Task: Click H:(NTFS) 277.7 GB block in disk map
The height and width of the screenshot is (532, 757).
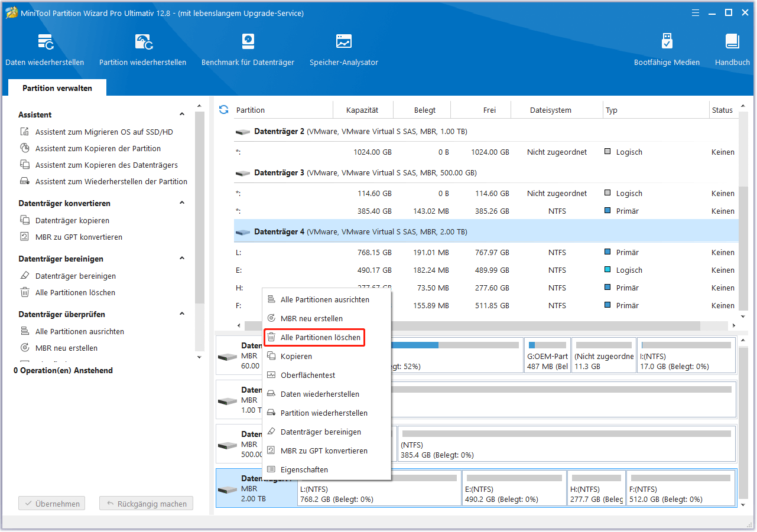Action: click(596, 488)
